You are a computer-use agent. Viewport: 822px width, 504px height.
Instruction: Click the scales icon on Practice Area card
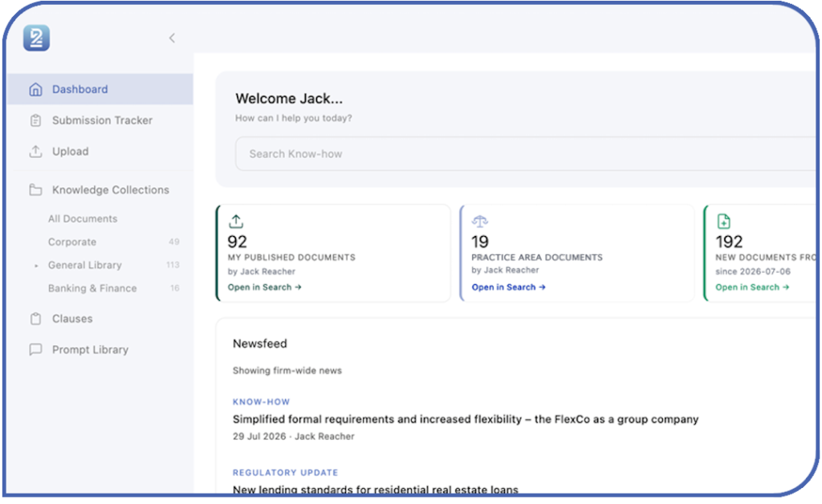[x=480, y=222]
